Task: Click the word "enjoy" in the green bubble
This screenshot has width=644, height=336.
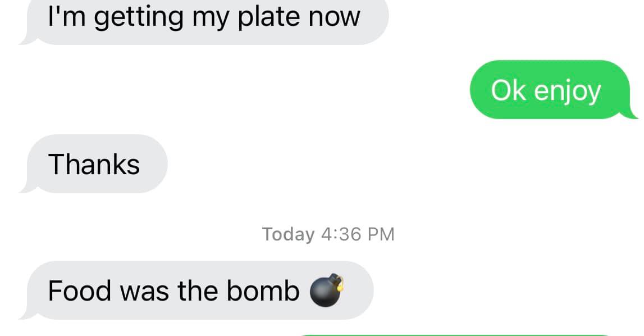Action: (567, 92)
